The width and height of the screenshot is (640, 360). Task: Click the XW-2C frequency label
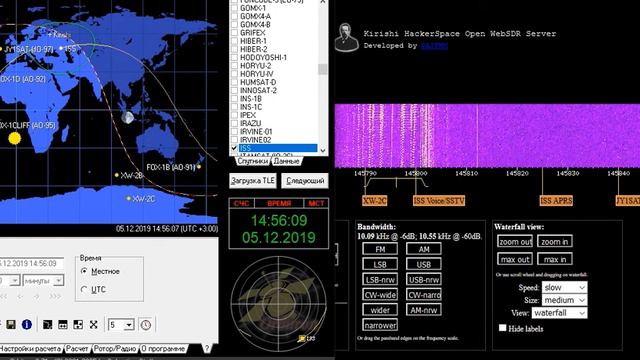[x=375, y=200]
